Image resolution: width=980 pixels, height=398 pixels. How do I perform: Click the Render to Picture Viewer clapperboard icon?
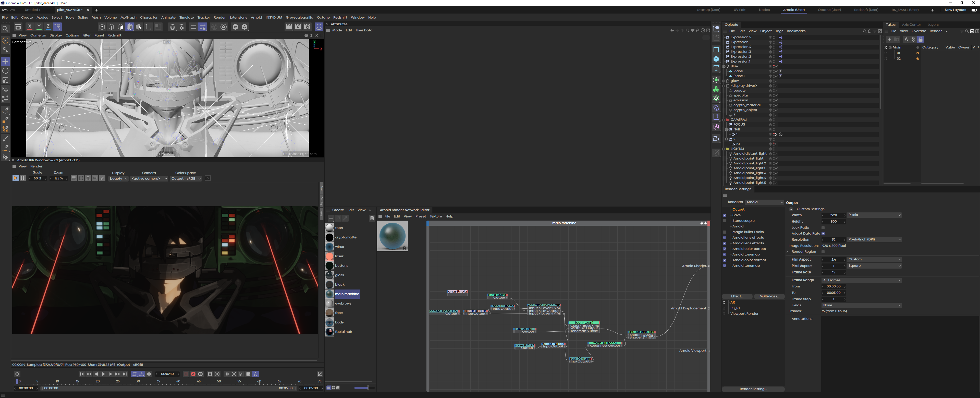pos(298,27)
